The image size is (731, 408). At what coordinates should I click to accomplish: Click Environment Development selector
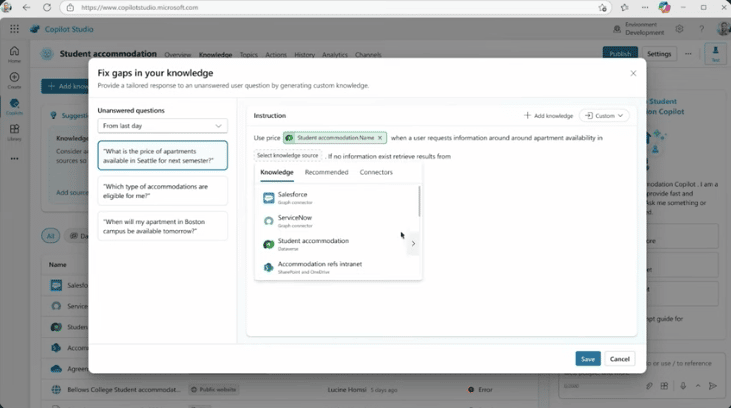[x=639, y=29]
